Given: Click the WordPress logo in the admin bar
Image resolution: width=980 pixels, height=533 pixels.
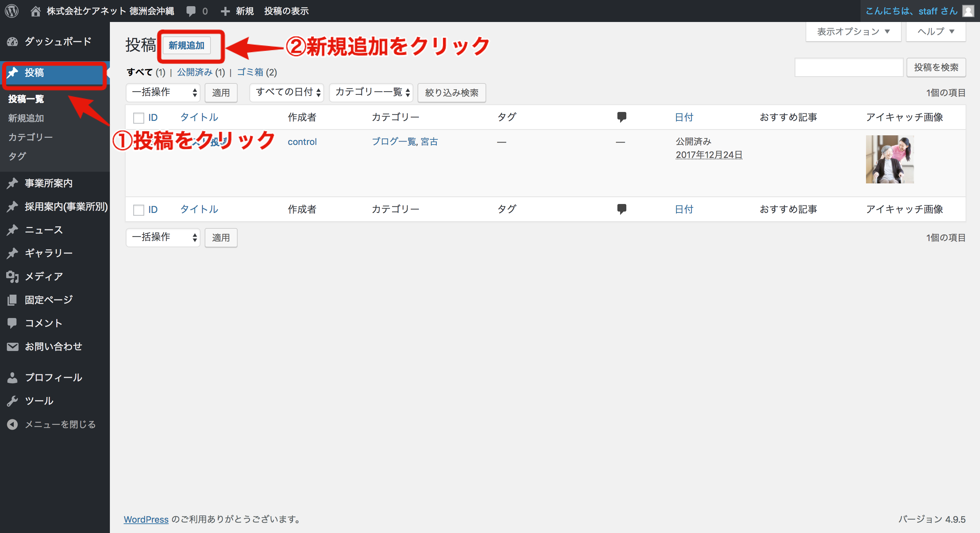Looking at the screenshot, I should 11,11.
